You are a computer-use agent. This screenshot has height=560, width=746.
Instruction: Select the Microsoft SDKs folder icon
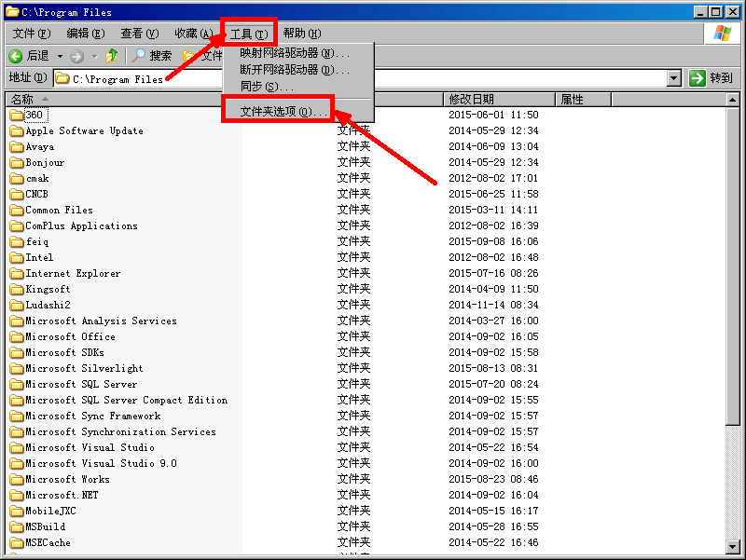17,353
